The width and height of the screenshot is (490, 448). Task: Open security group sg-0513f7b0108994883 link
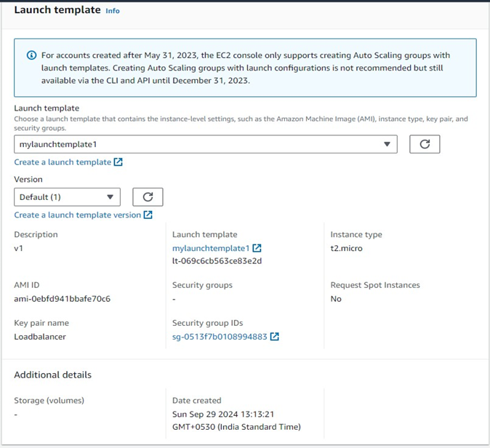pyautogui.click(x=220, y=337)
